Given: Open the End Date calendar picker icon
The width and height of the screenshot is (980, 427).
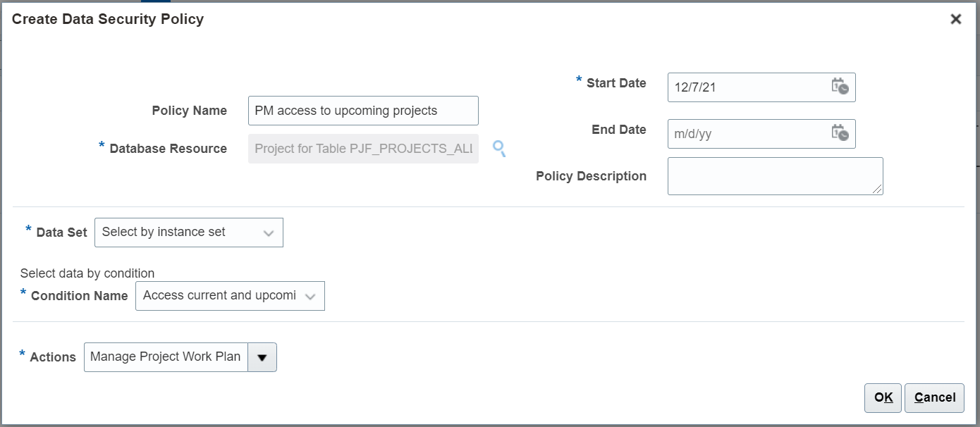Looking at the screenshot, I should click(840, 133).
